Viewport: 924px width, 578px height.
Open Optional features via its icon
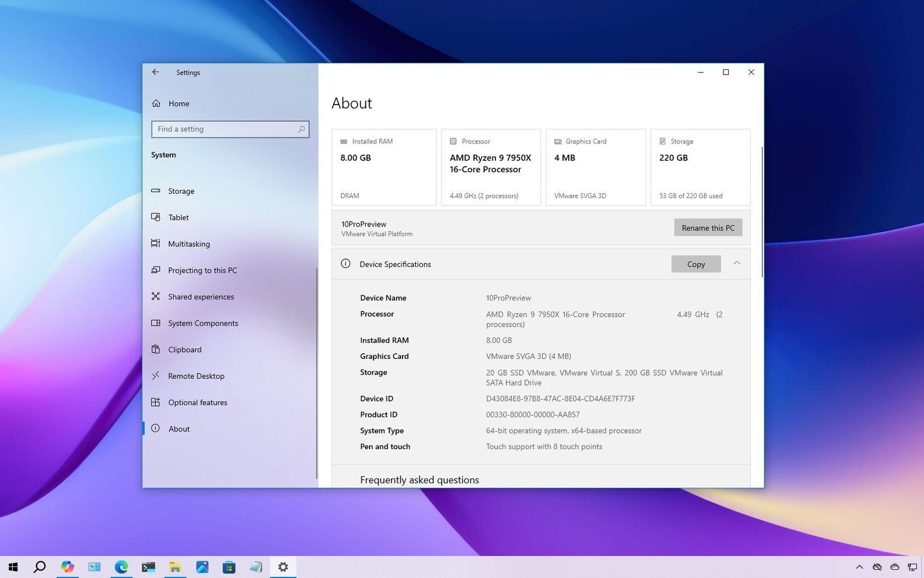[x=156, y=402]
